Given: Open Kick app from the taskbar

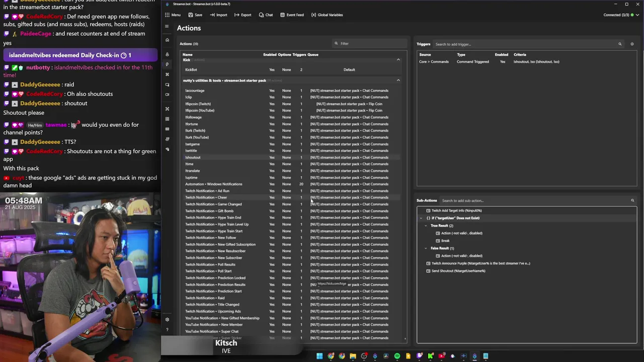Looking at the screenshot, I should click(x=431, y=356).
